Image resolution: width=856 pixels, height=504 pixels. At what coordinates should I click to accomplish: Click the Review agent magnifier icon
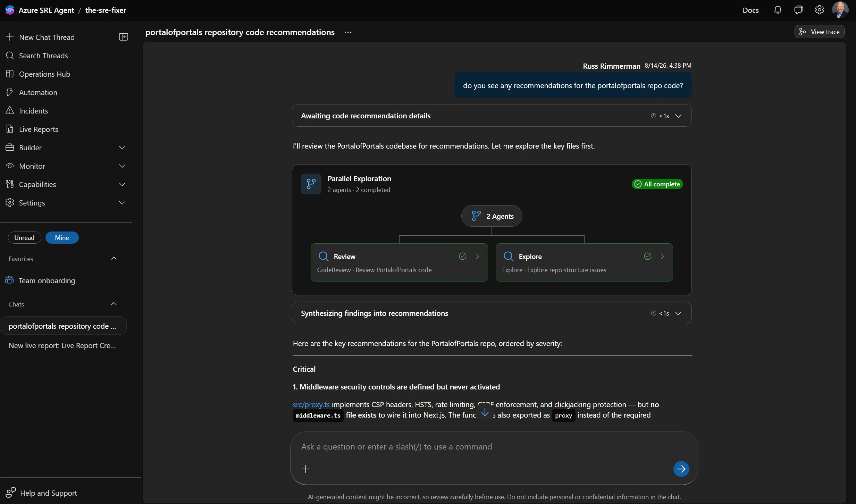[324, 256]
